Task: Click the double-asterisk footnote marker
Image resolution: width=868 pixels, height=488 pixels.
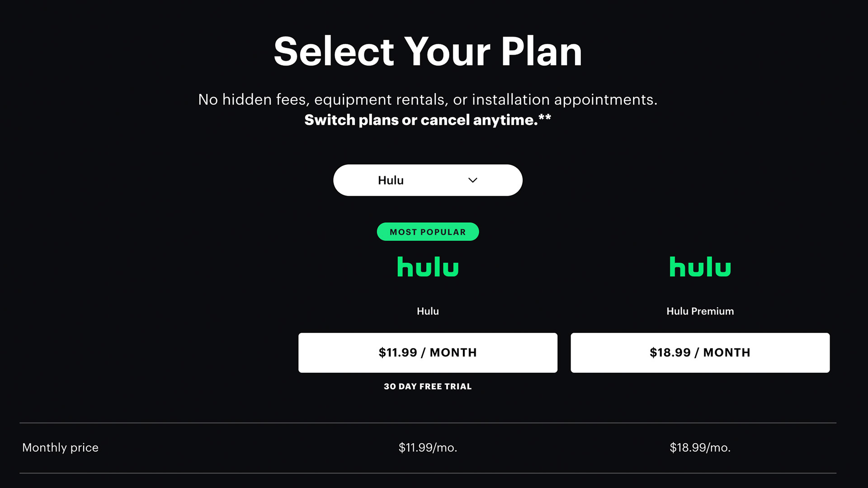Action: [x=545, y=117]
